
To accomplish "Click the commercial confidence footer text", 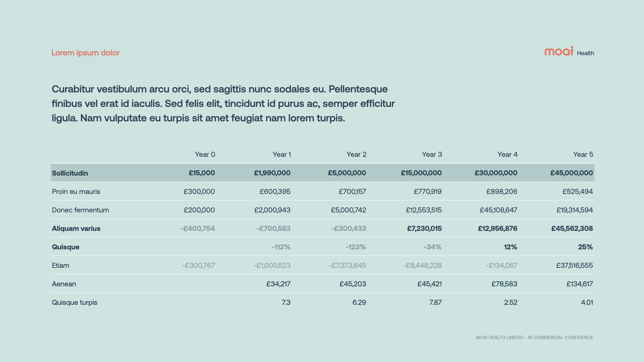I will coord(534,338).
